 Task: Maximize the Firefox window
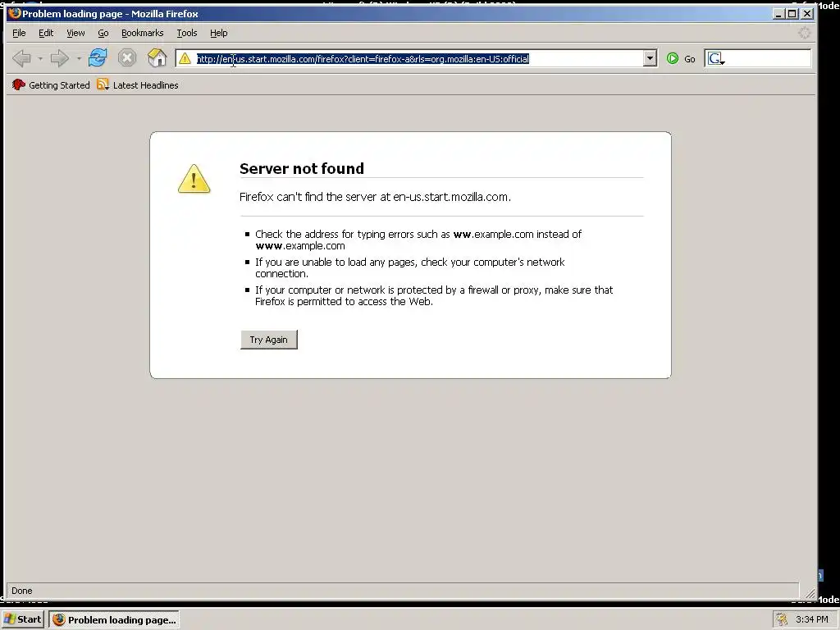tap(792, 14)
